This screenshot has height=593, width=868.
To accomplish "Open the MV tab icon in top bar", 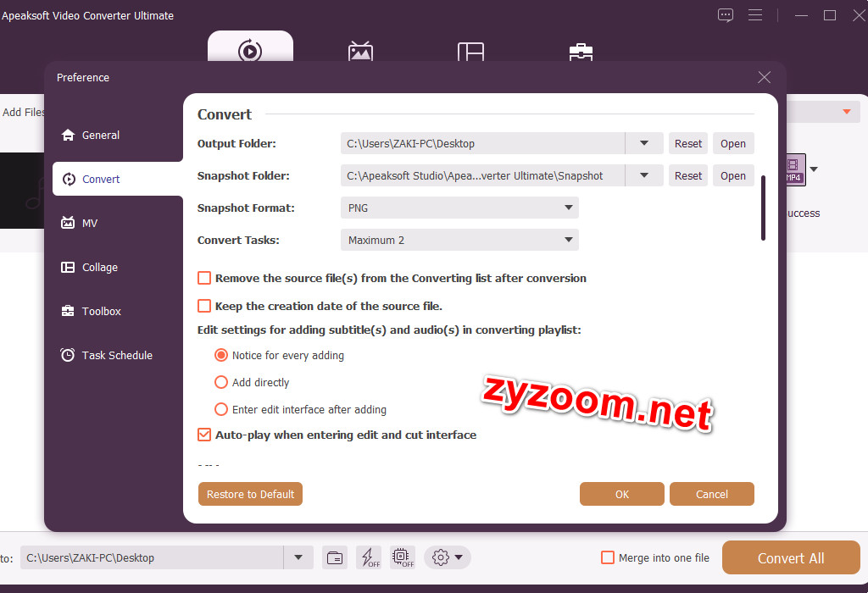I will pos(360,51).
